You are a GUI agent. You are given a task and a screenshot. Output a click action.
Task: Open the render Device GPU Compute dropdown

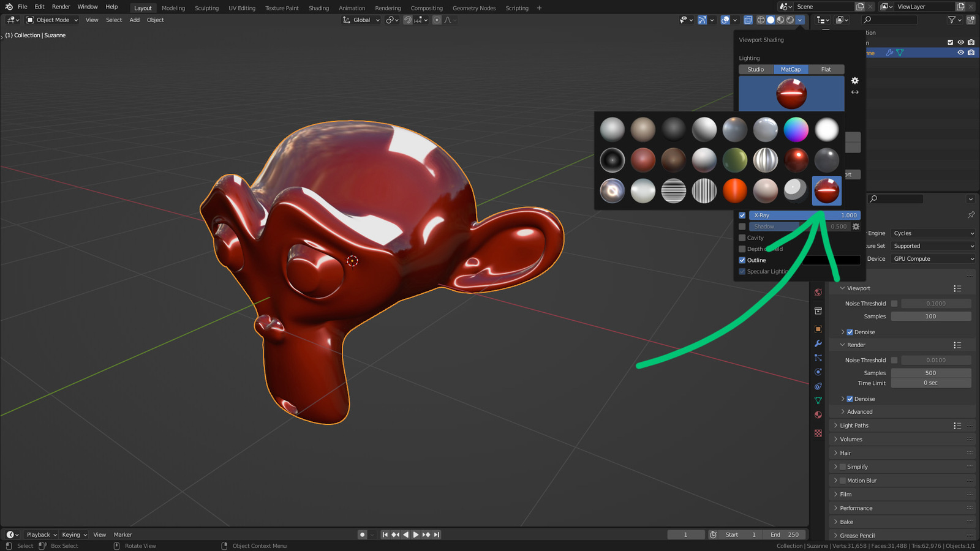click(x=932, y=259)
